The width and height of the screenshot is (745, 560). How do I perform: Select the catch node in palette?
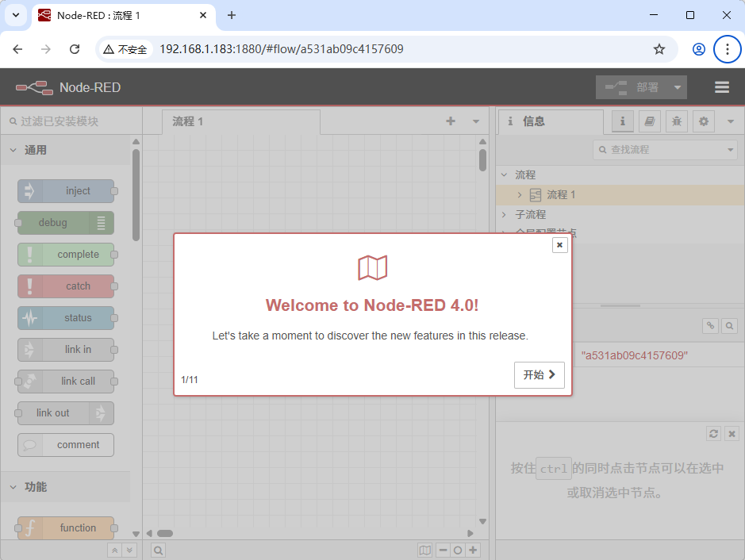pos(66,286)
